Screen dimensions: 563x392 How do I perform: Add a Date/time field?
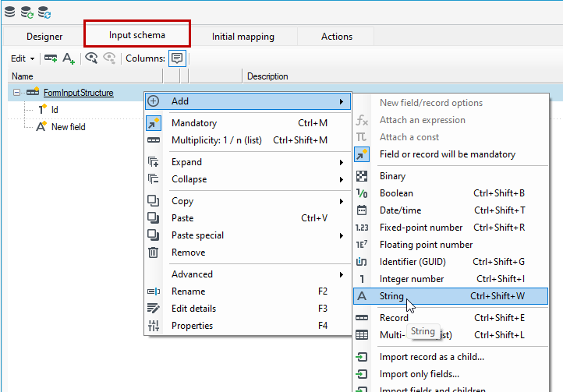[451, 210]
